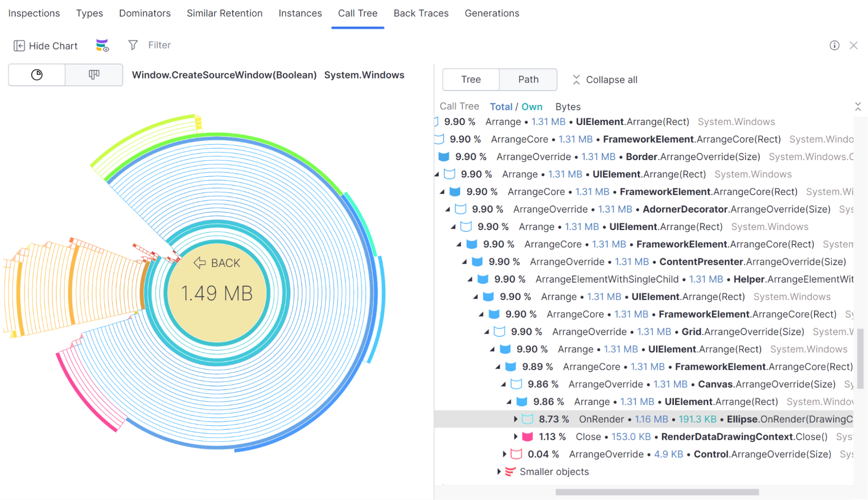
Task: Click the Smaller objects stack icon
Action: click(x=511, y=472)
